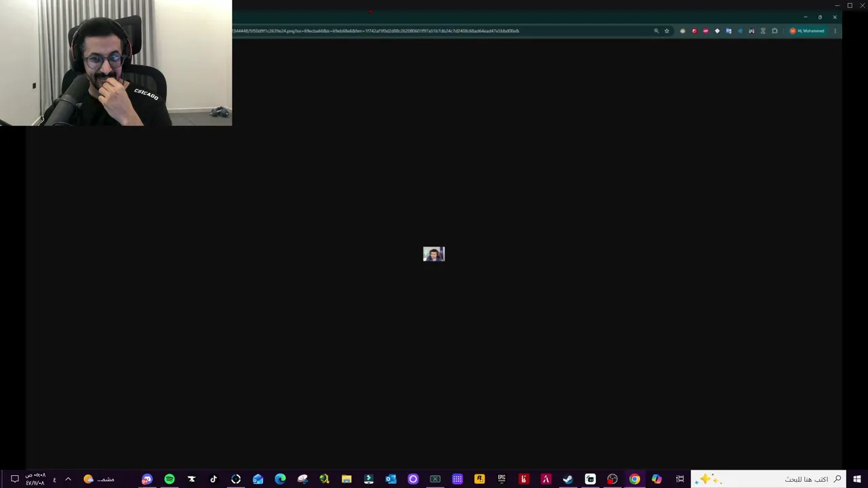Open the Hi, Mohammed profile button
This screenshot has width=868, height=488.
click(x=808, y=30)
